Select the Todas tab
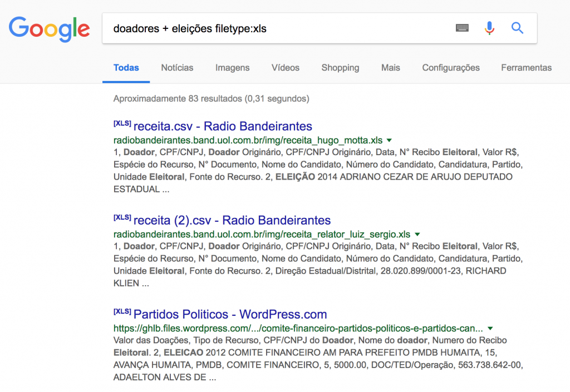Viewport: 570px width, 392px height. [126, 68]
